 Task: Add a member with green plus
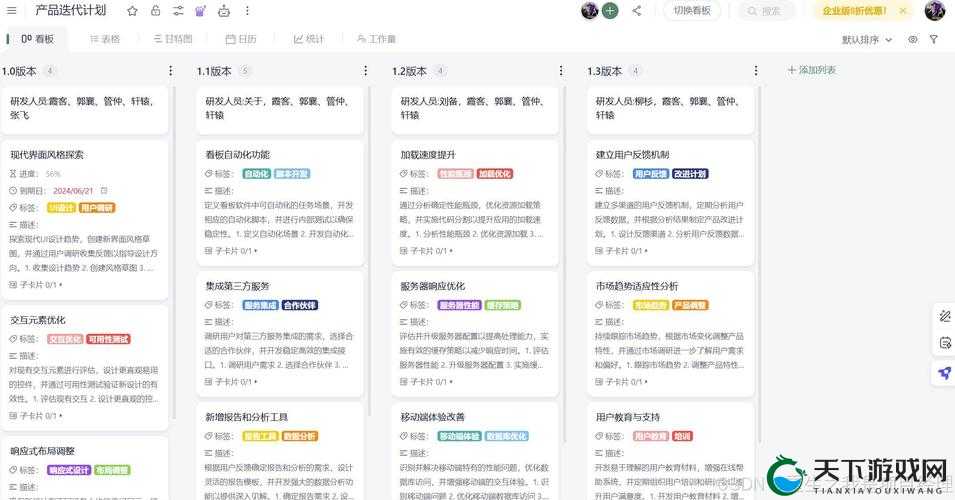610,10
